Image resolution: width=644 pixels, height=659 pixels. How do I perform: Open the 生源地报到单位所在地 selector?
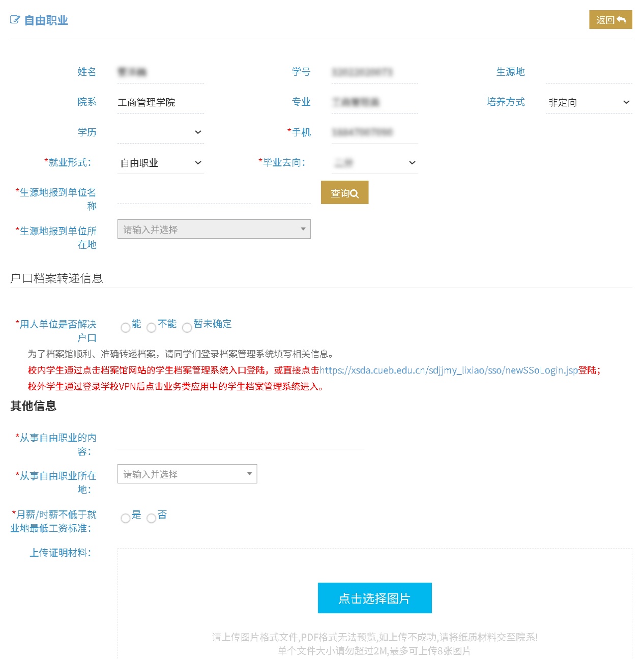click(x=214, y=230)
